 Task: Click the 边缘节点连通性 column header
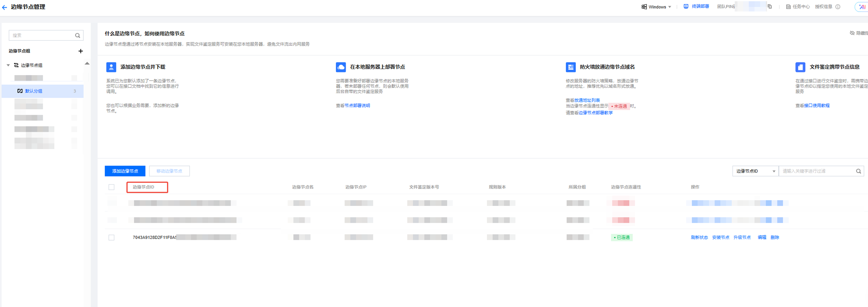626,187
